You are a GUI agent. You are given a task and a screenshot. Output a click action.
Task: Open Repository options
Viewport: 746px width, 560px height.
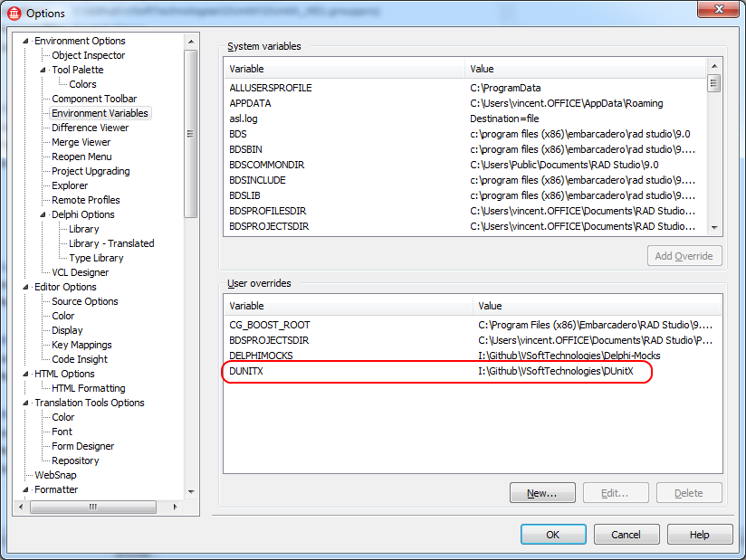coord(75,460)
